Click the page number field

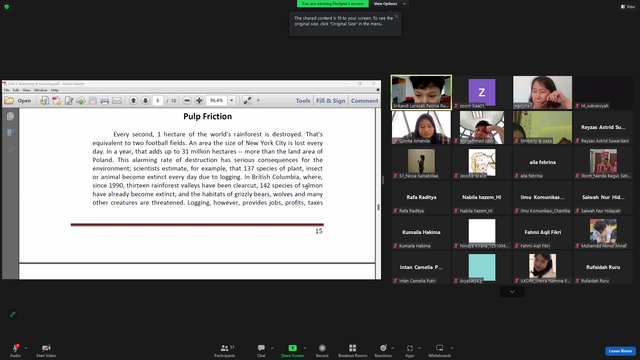click(158, 100)
